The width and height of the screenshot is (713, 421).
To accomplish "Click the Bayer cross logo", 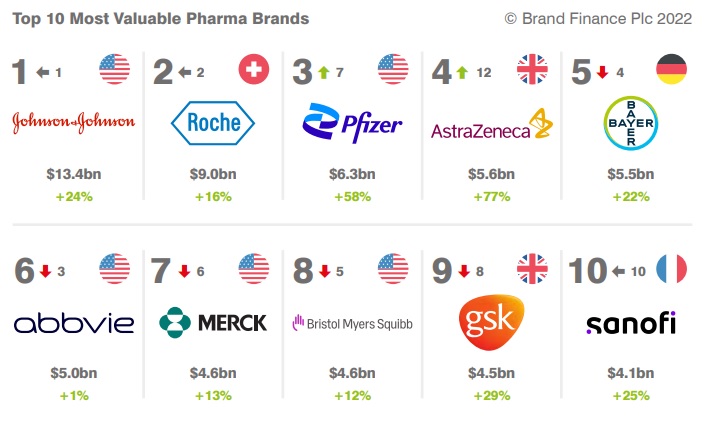I will [631, 123].
